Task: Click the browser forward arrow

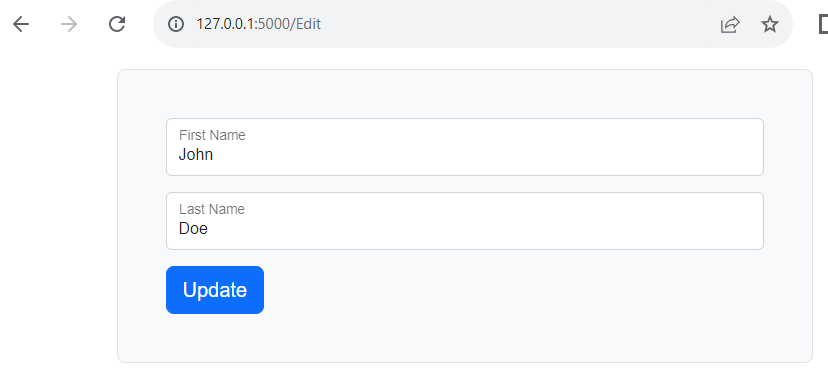Action: click(69, 24)
